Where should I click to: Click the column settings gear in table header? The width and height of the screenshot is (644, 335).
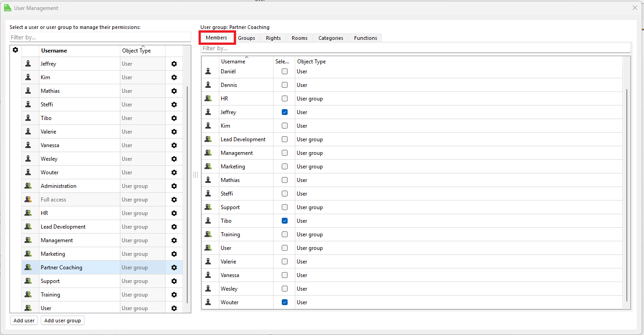coord(15,50)
